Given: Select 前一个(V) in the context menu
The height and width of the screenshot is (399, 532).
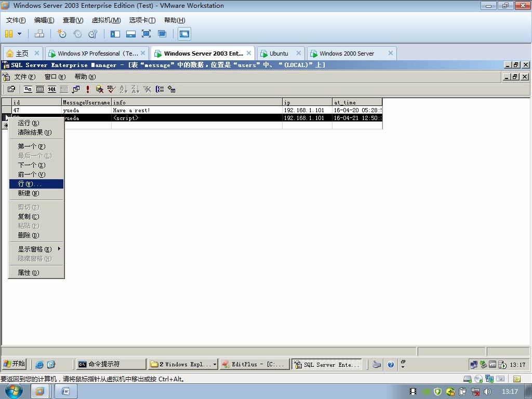Looking at the screenshot, I should [36, 175].
